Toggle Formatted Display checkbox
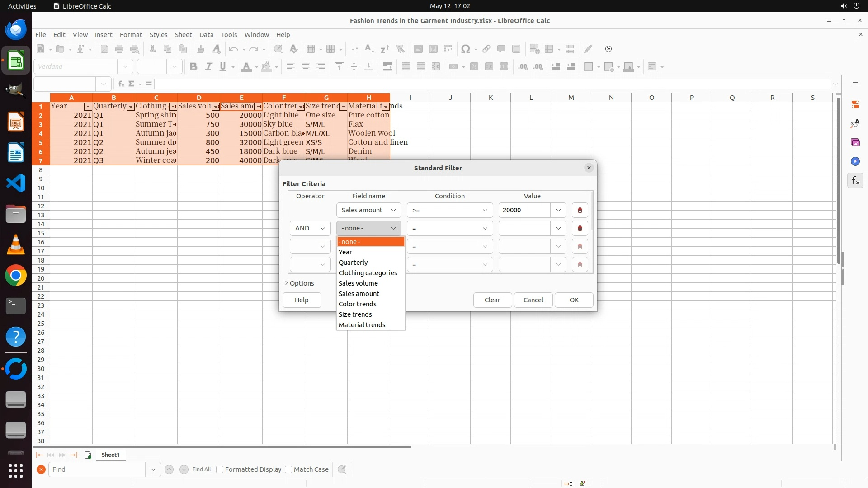868x488 pixels. (220, 469)
